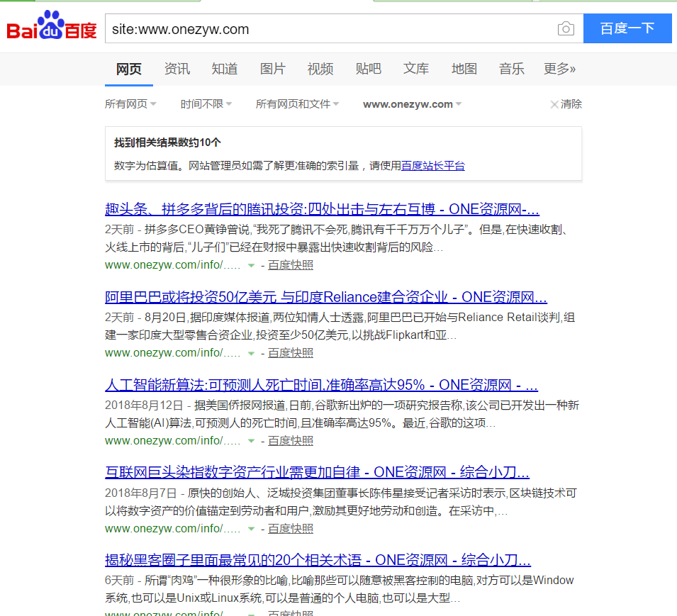Open result 人工智能新算法:可预测人死亡时间
The width and height of the screenshot is (677, 616).
(x=321, y=385)
